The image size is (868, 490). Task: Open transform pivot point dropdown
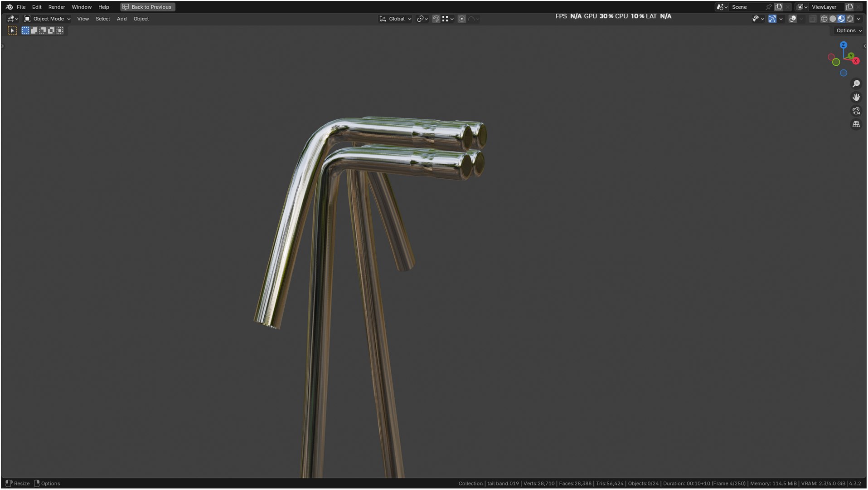(x=422, y=19)
